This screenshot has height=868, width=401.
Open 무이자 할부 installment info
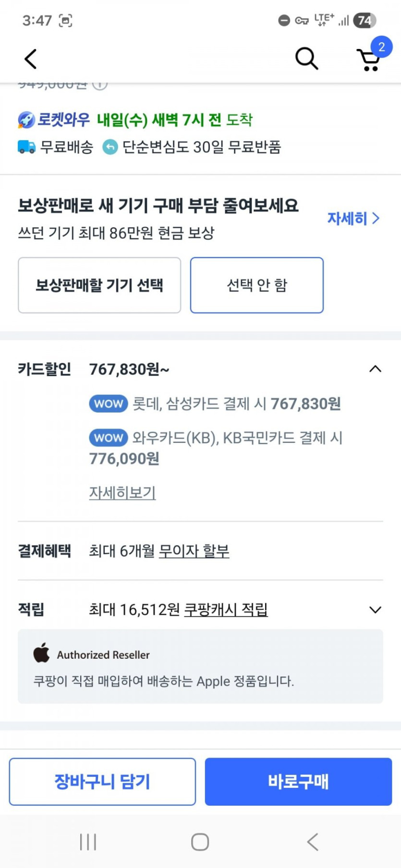tap(194, 551)
